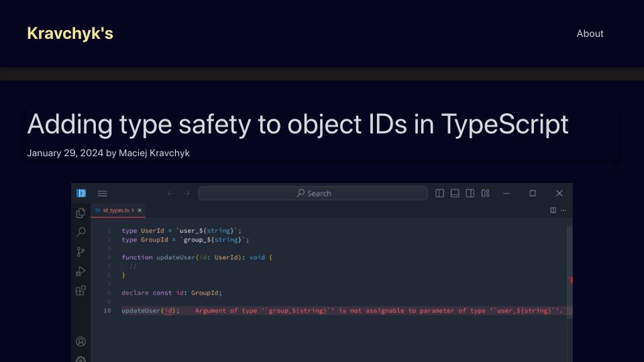Click the updateUser(id) call
This screenshot has width=644, height=362.
150,310
